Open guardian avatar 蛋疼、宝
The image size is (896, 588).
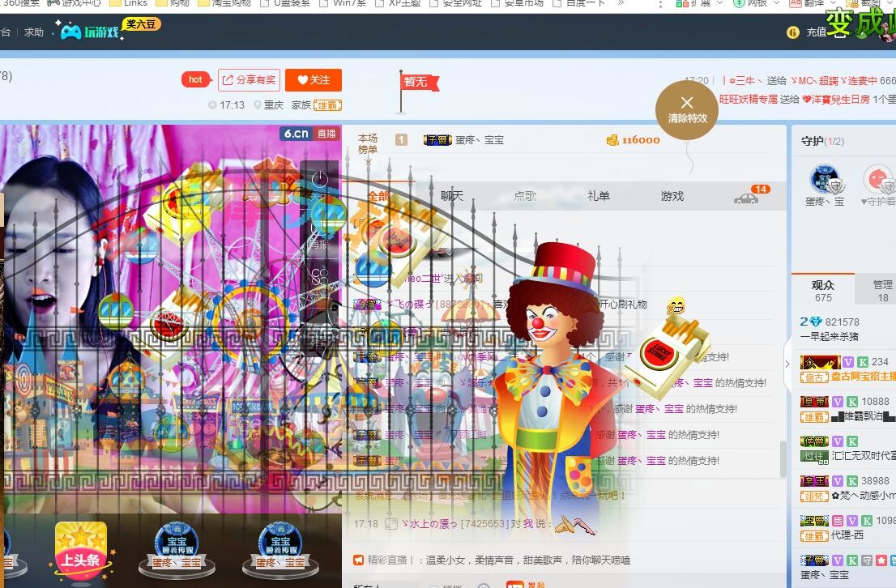point(824,180)
